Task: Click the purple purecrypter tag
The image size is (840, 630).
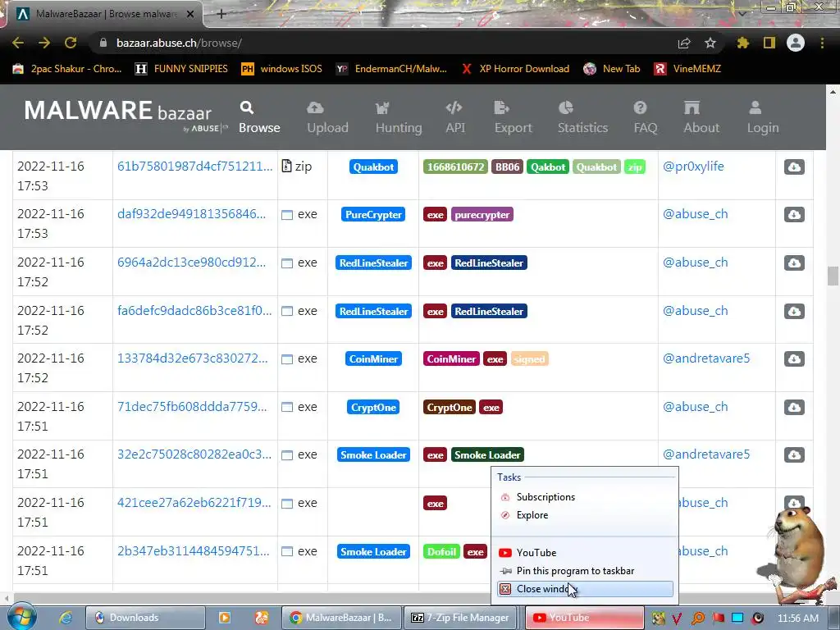Action: [482, 215]
